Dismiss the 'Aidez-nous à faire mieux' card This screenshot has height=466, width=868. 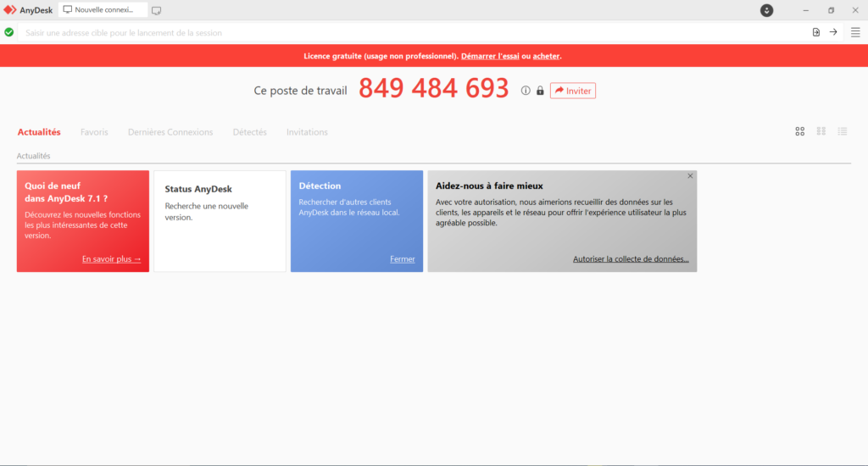(690, 176)
